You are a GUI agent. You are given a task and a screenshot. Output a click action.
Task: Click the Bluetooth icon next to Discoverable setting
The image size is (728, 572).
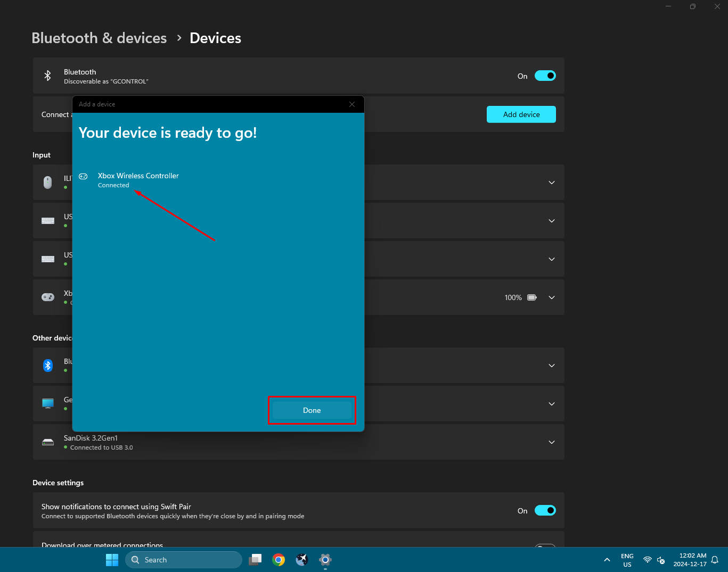tap(47, 76)
